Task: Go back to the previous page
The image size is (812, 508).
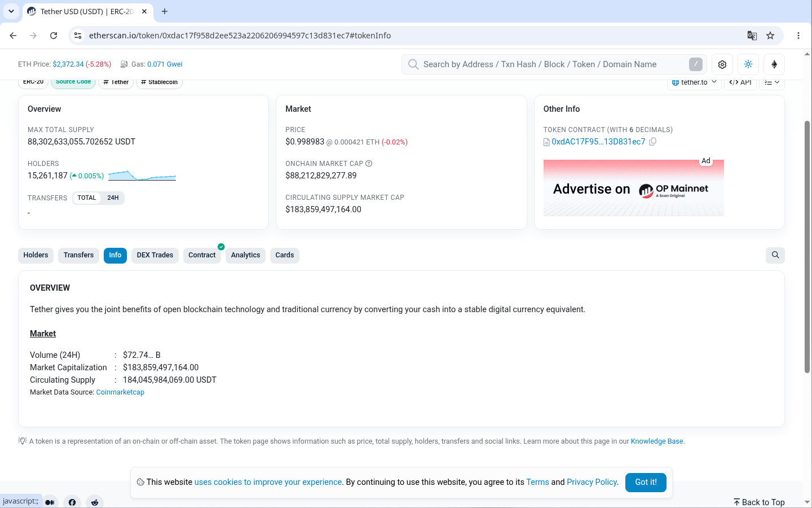Action: coord(13,36)
